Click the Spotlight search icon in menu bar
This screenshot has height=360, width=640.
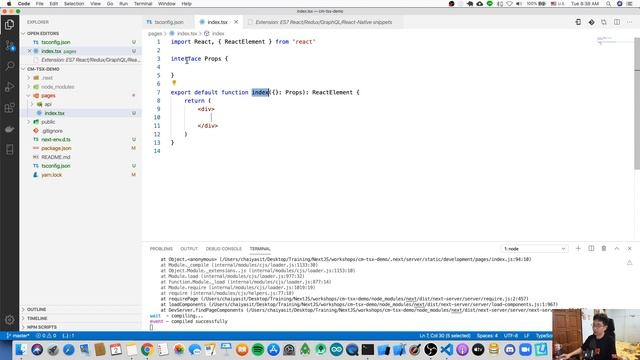click(608, 4)
